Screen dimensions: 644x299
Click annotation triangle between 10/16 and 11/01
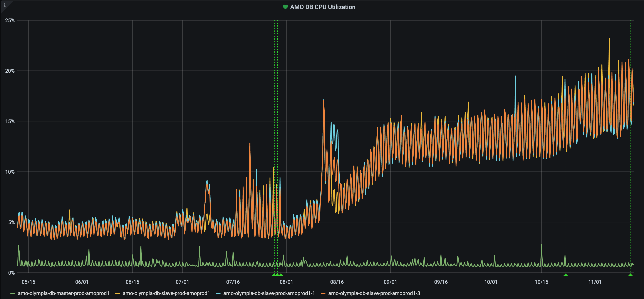tap(566, 275)
